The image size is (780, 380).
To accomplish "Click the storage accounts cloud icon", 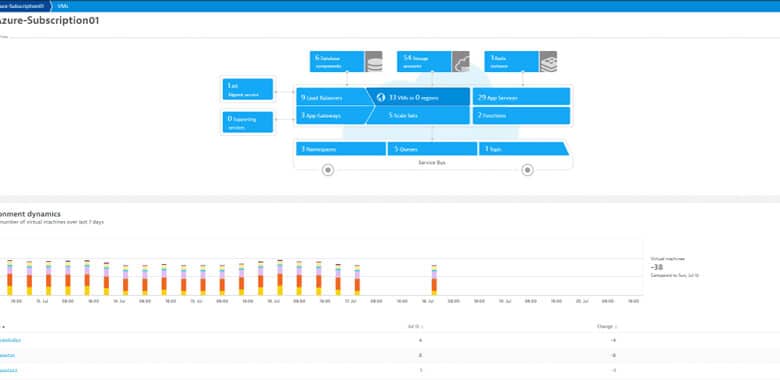I will tap(461, 62).
